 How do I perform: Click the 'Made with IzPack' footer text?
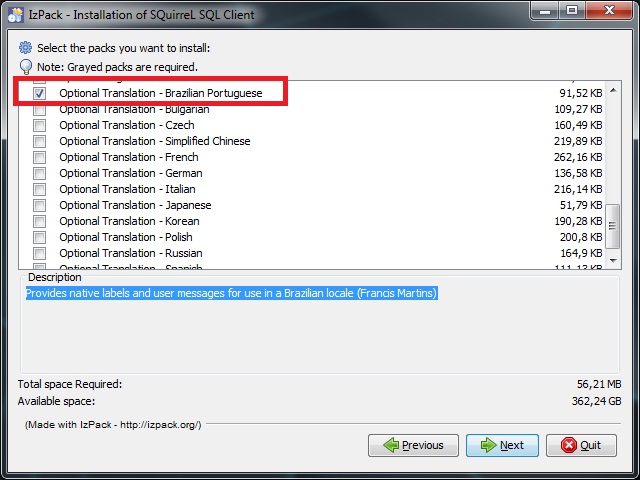point(113,424)
